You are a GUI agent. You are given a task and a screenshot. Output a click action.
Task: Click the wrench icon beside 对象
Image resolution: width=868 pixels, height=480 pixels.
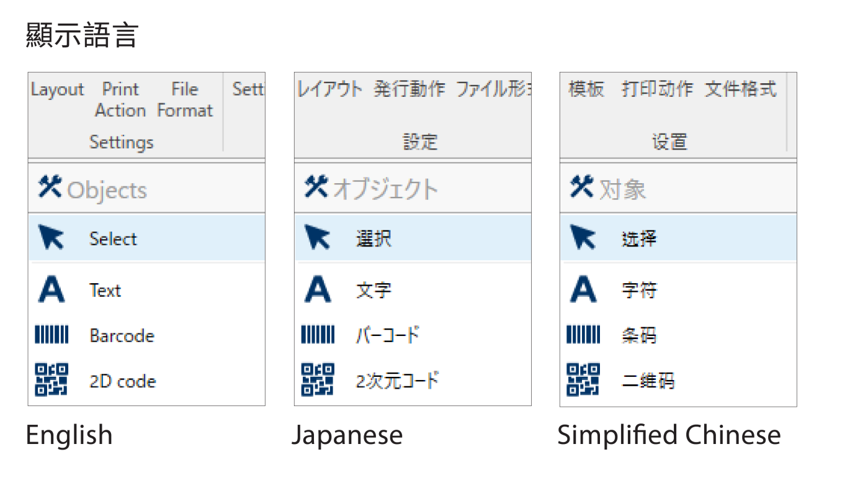click(x=581, y=187)
